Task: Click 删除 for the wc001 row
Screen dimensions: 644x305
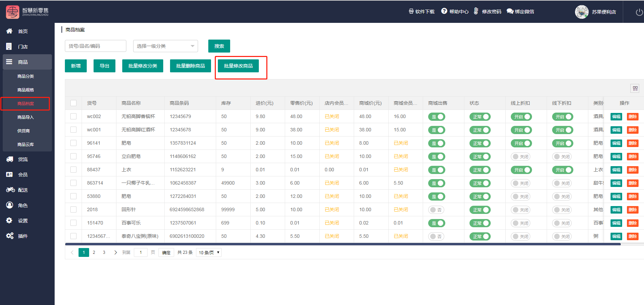Action: pos(633,130)
